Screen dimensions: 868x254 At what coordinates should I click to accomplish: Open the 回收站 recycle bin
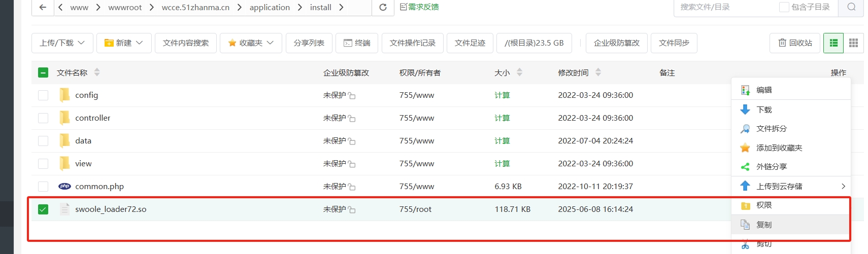tap(794, 43)
